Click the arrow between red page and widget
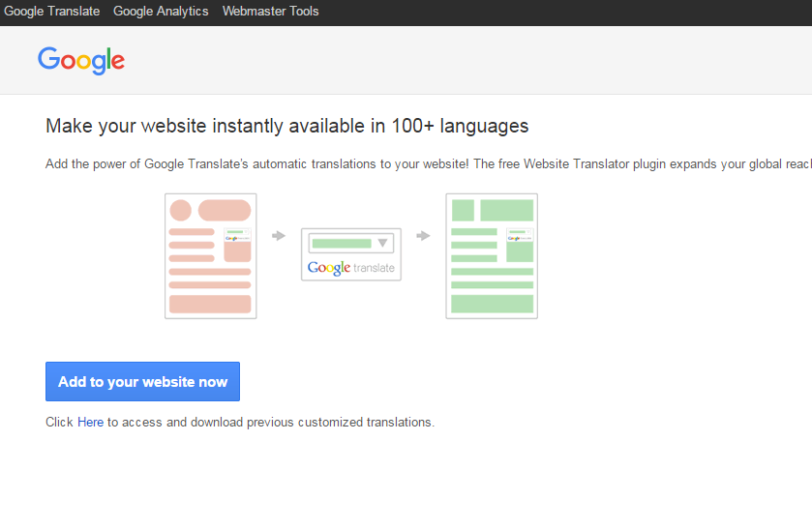Image resolution: width=812 pixels, height=529 pixels. tap(279, 236)
